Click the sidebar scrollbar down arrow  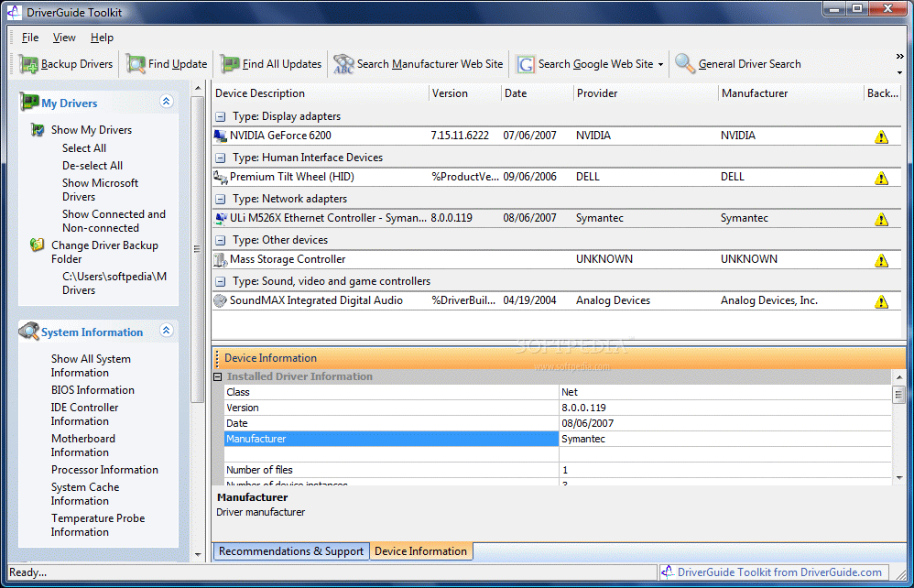198,555
